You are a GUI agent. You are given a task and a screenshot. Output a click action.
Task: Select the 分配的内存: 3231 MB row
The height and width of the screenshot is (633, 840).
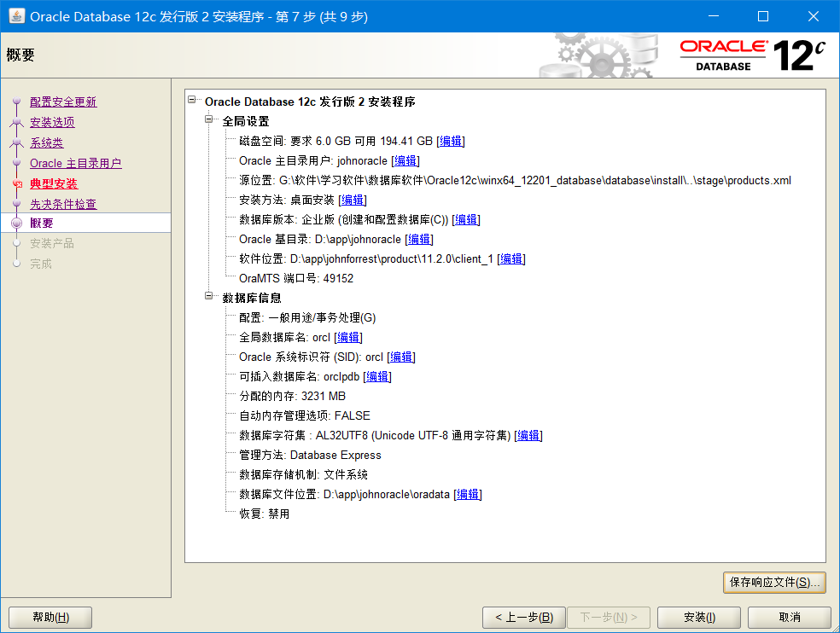click(x=293, y=397)
